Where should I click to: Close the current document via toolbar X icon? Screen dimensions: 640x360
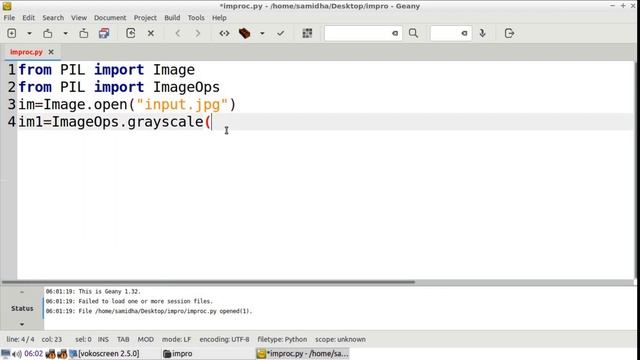[151, 33]
